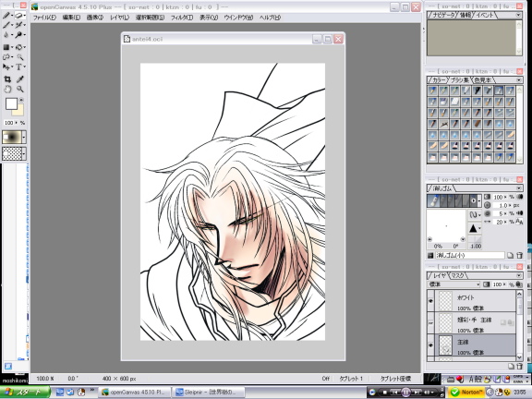Select the Hand pan tool
This screenshot has height=399, width=532.
(7, 90)
